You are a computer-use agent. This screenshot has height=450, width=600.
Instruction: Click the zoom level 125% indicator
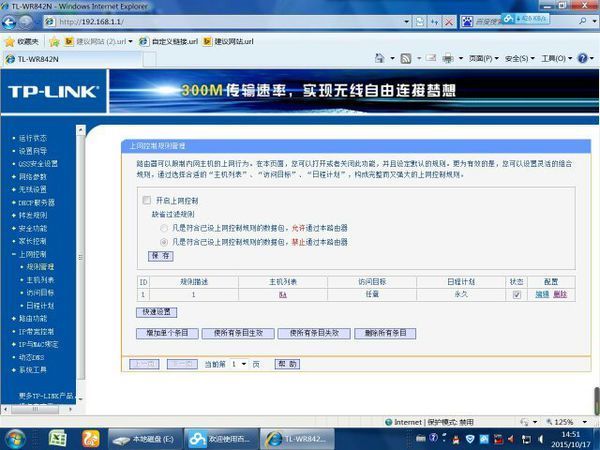tap(560, 422)
